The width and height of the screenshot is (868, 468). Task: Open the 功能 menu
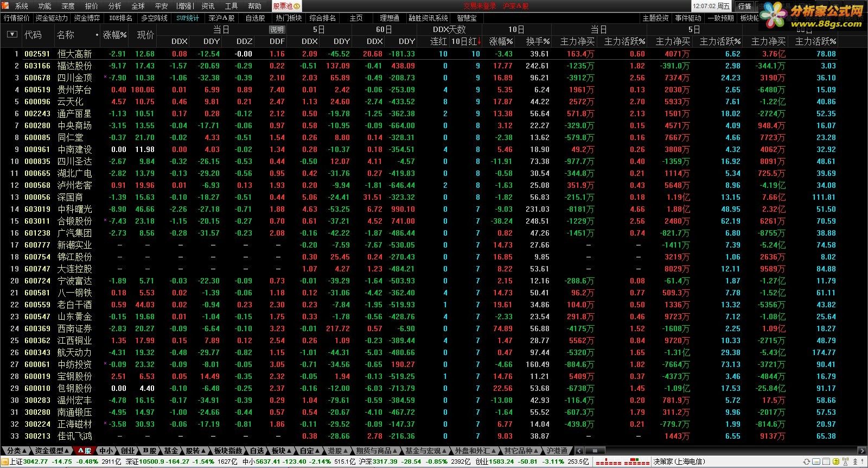45,6
